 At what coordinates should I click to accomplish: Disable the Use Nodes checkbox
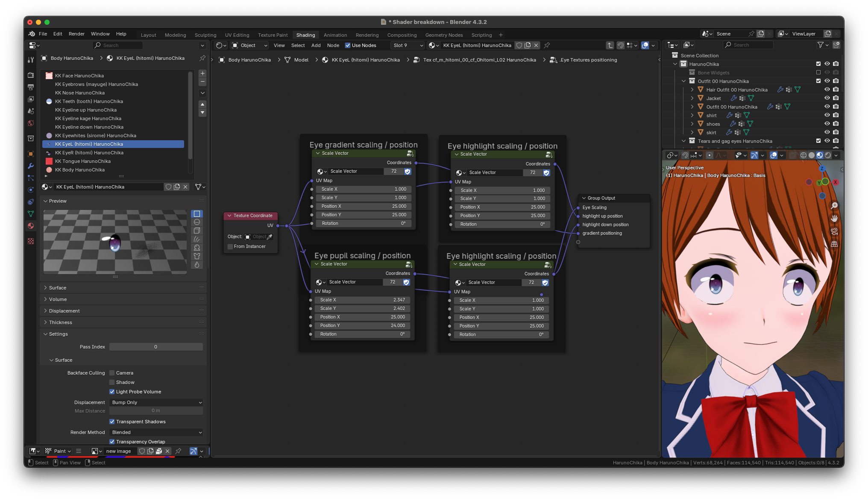click(x=348, y=45)
